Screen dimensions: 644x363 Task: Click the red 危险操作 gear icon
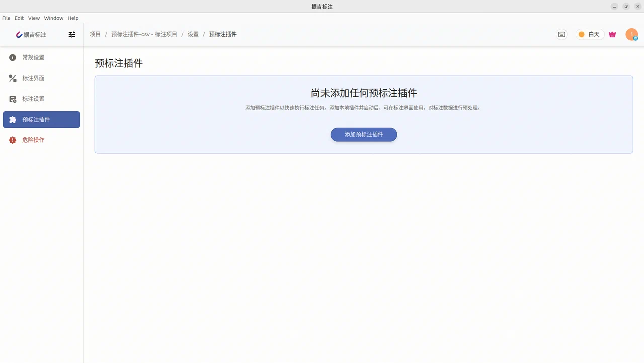coord(13,140)
